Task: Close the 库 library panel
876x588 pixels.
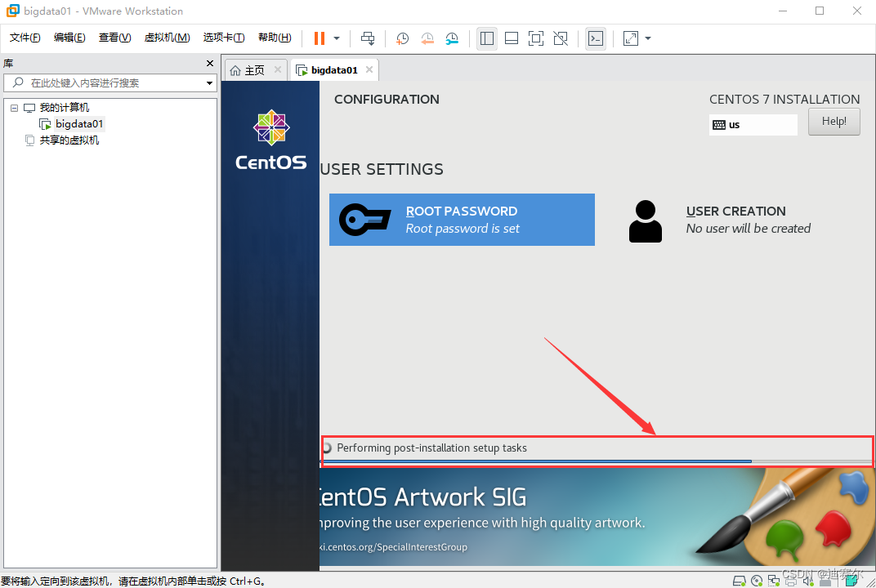Action: tap(210, 63)
